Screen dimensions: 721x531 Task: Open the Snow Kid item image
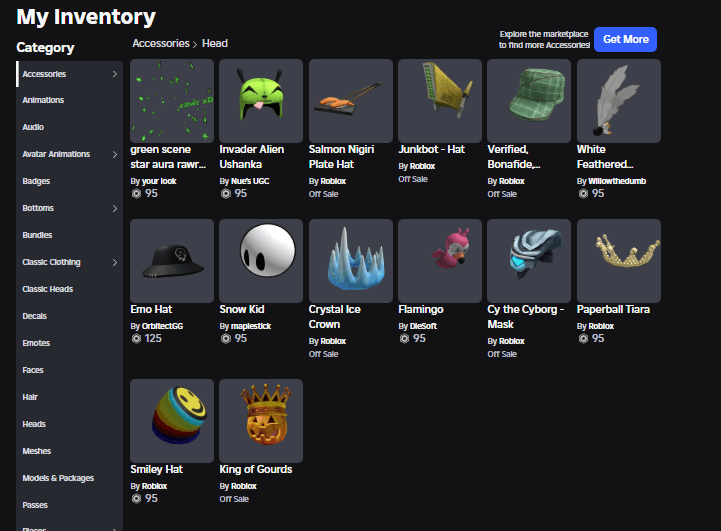261,261
